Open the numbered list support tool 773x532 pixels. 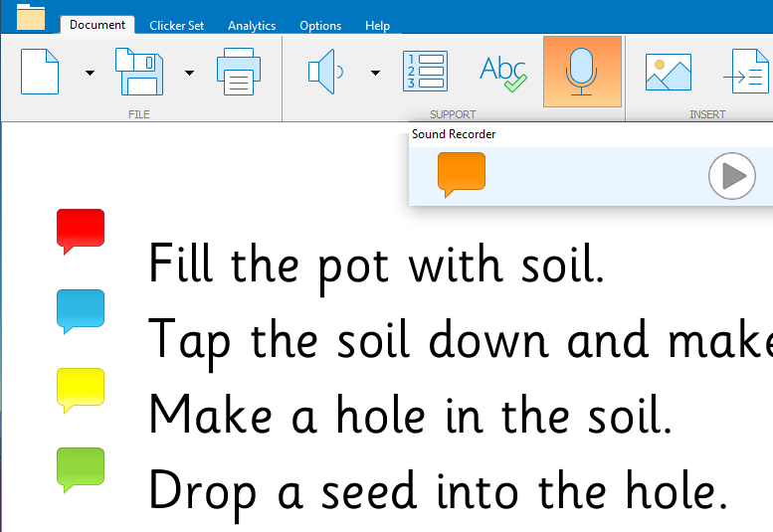pyautogui.click(x=425, y=72)
